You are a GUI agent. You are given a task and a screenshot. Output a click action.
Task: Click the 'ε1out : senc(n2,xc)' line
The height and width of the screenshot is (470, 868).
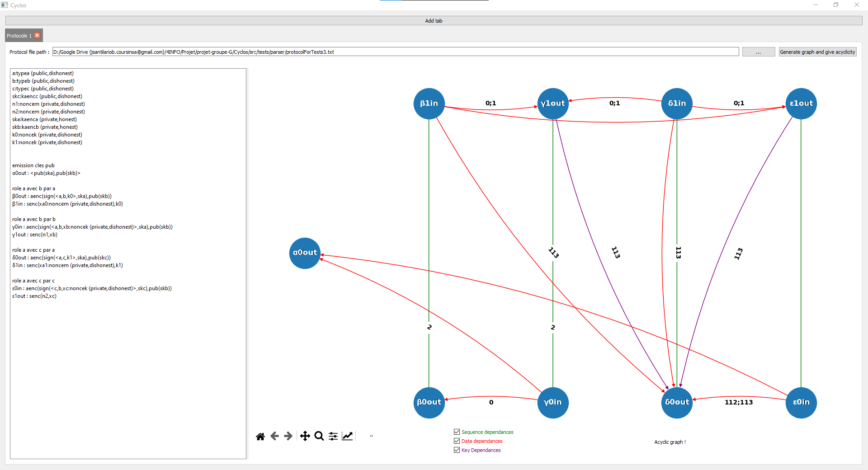pyautogui.click(x=34, y=296)
